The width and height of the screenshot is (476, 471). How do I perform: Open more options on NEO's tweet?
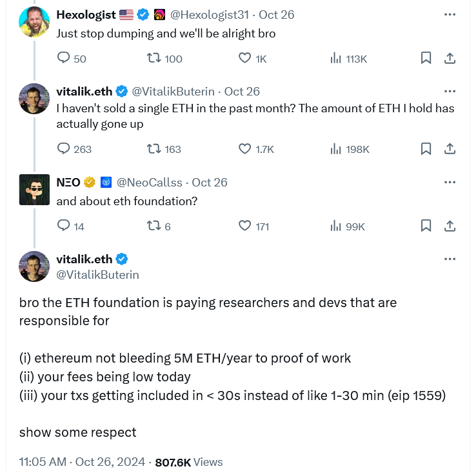pyautogui.click(x=450, y=183)
